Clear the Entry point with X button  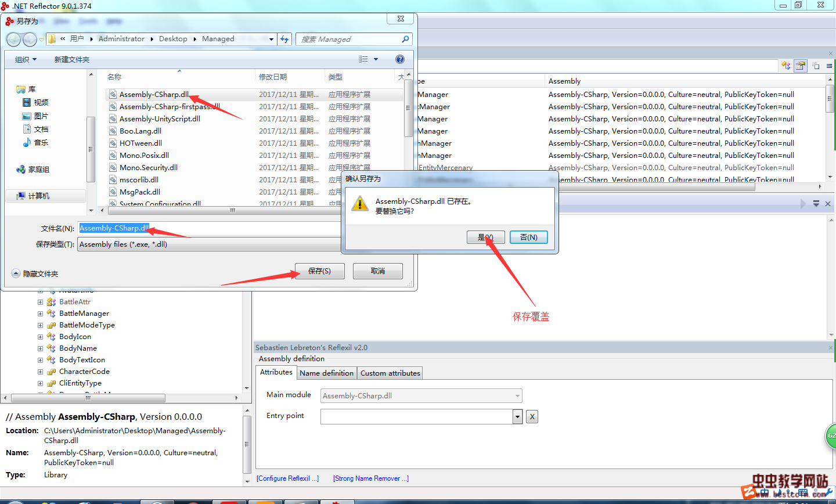[x=532, y=416]
